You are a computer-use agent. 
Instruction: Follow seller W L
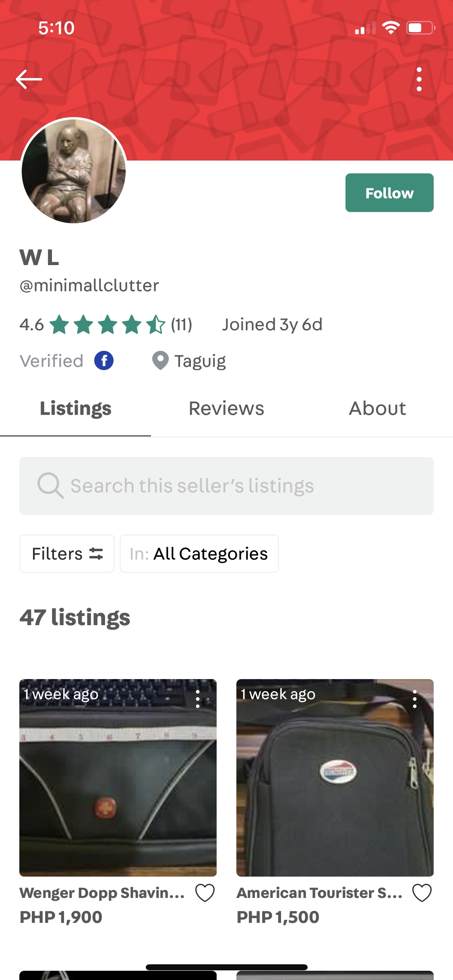(389, 193)
